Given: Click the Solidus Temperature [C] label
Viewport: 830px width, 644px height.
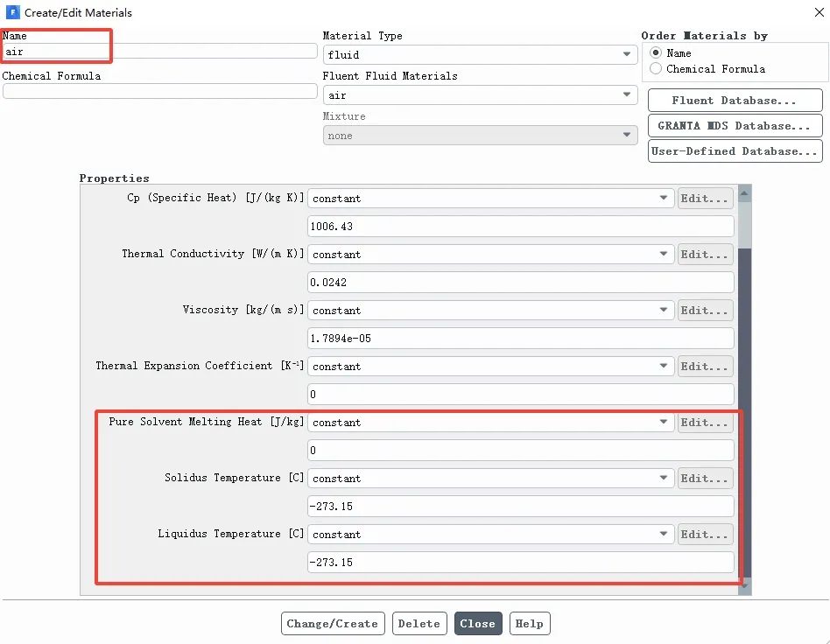Looking at the screenshot, I should [235, 478].
